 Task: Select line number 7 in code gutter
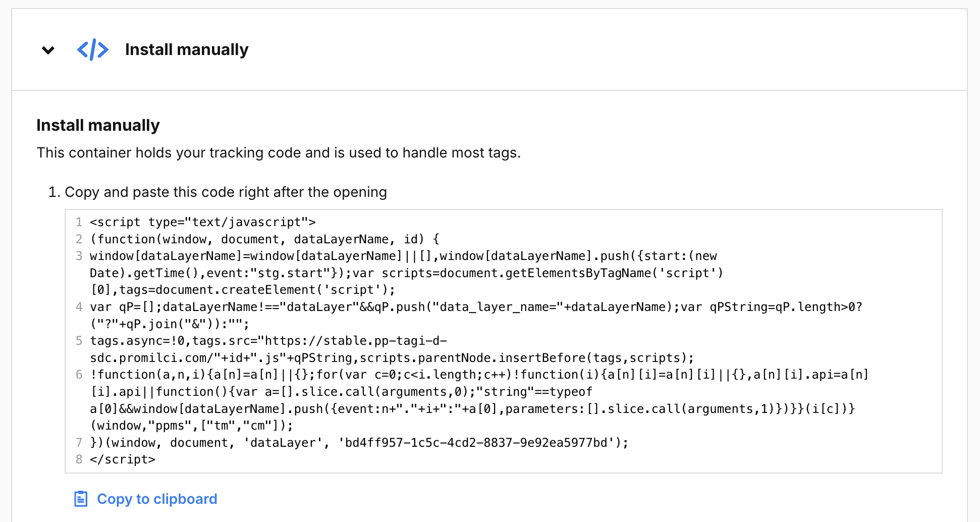79,443
